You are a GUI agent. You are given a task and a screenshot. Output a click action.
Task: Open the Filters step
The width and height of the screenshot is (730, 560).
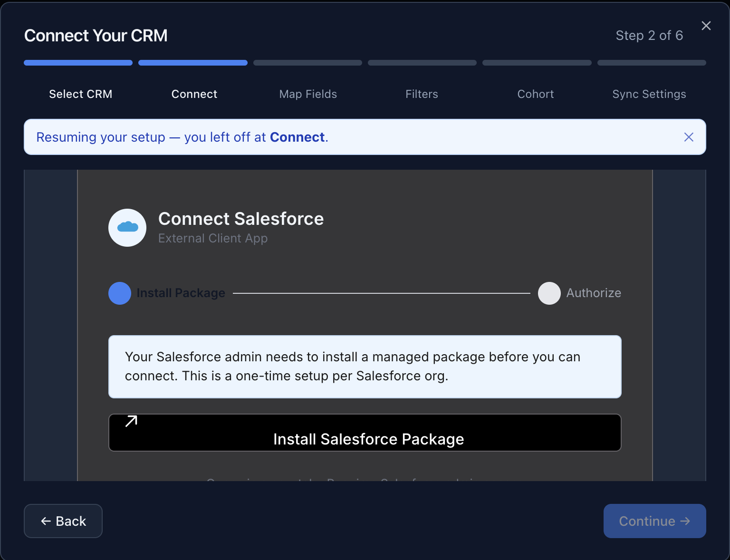422,94
